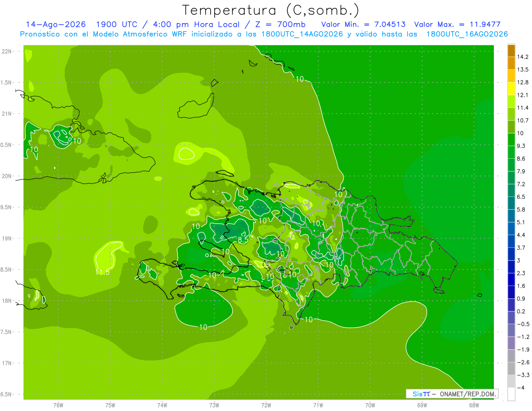Pick the yellow swatch between 12.8 and 12.1
This screenshot has width=532, height=411.
(x=511, y=89)
